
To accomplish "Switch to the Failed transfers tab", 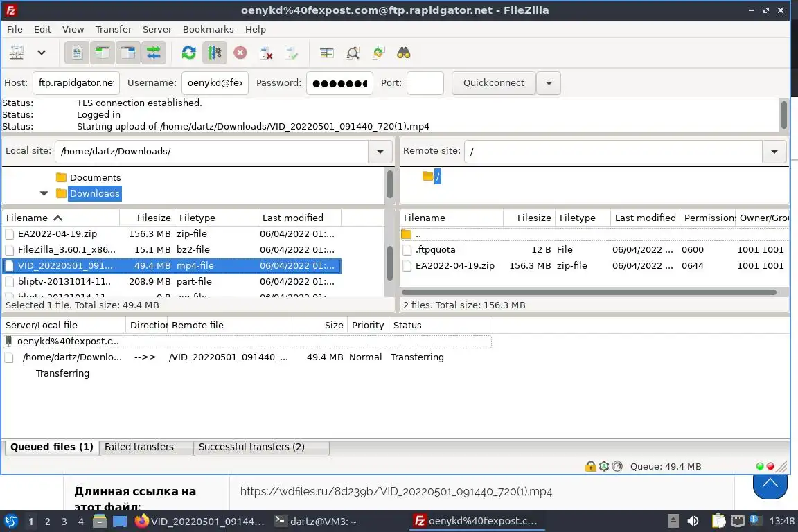I will click(146, 447).
